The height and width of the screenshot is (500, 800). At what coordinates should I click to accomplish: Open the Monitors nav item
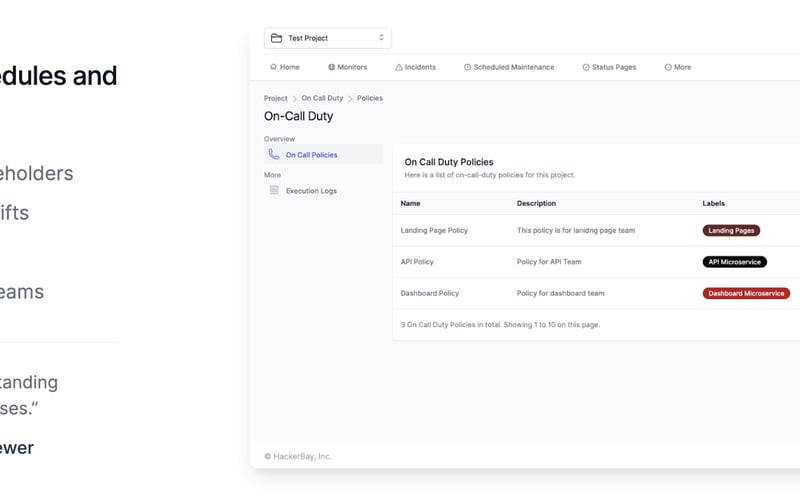(347, 67)
